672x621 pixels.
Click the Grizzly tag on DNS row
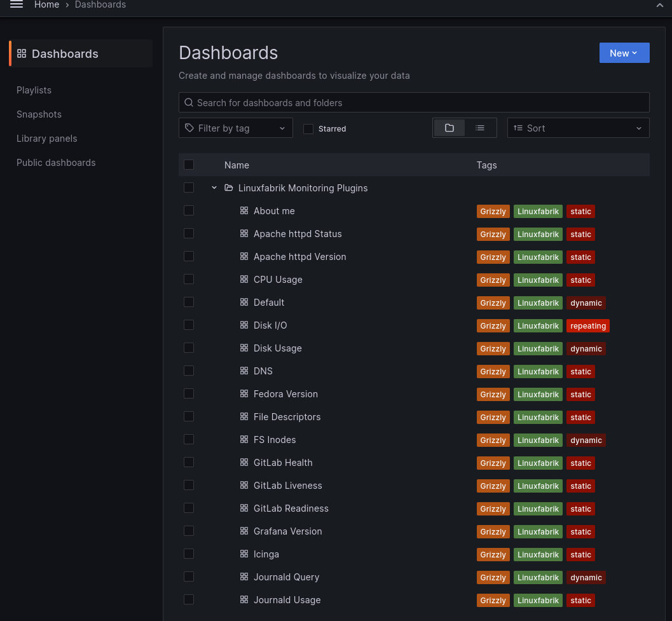[493, 372]
